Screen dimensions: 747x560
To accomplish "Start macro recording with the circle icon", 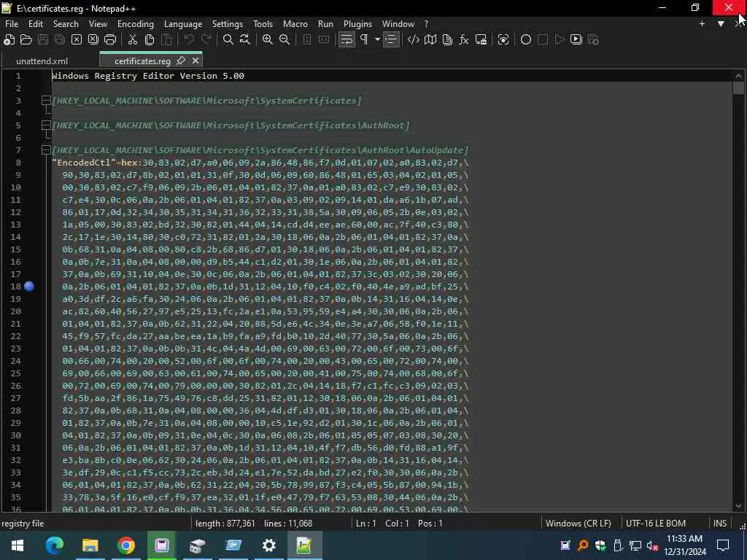I will (x=526, y=40).
